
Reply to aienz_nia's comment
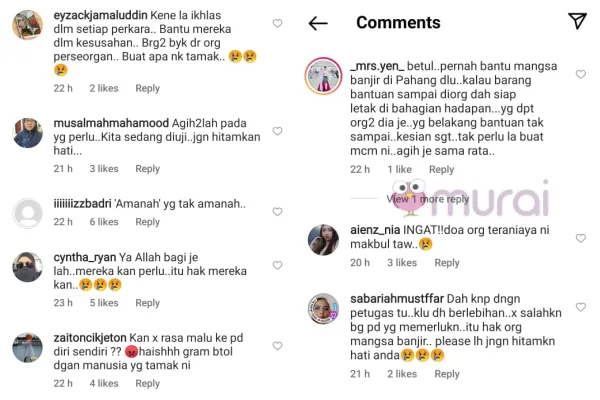pyautogui.click(x=447, y=263)
